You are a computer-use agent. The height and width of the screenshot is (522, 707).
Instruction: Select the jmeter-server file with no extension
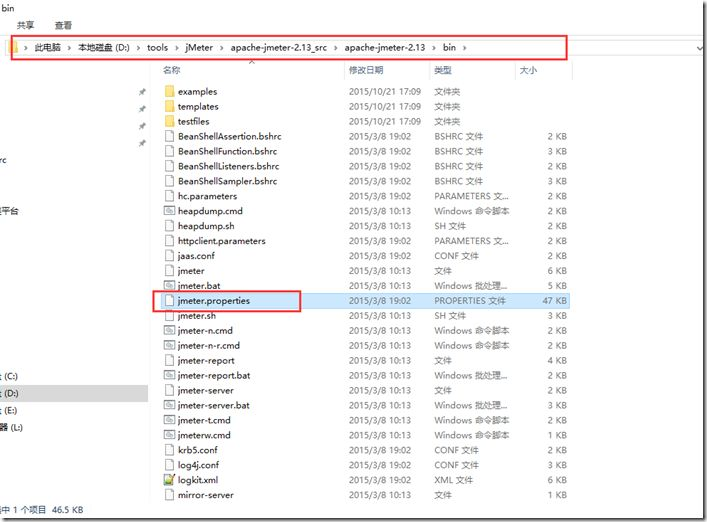206,390
